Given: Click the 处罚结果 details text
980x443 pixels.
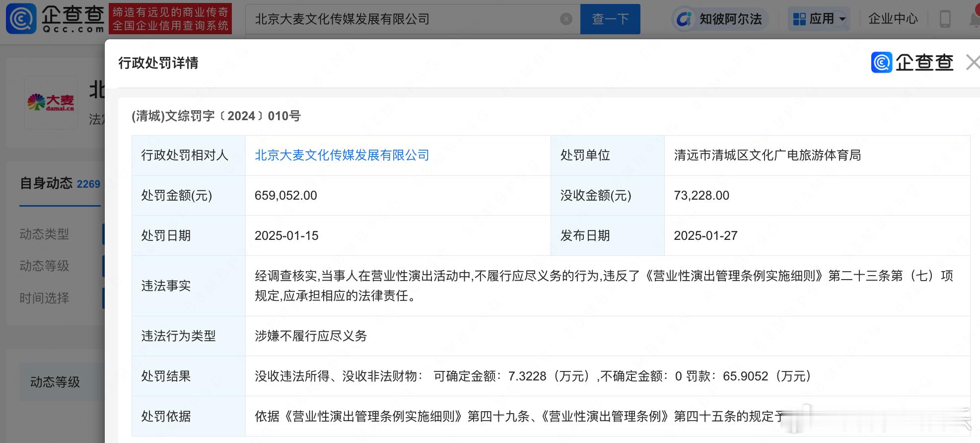Looking at the screenshot, I should click(533, 376).
